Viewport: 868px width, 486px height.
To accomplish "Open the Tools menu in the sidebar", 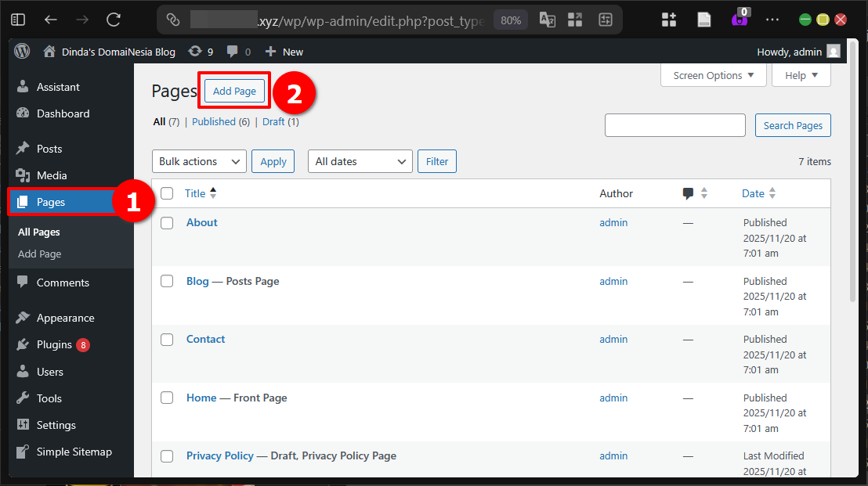I will point(47,398).
